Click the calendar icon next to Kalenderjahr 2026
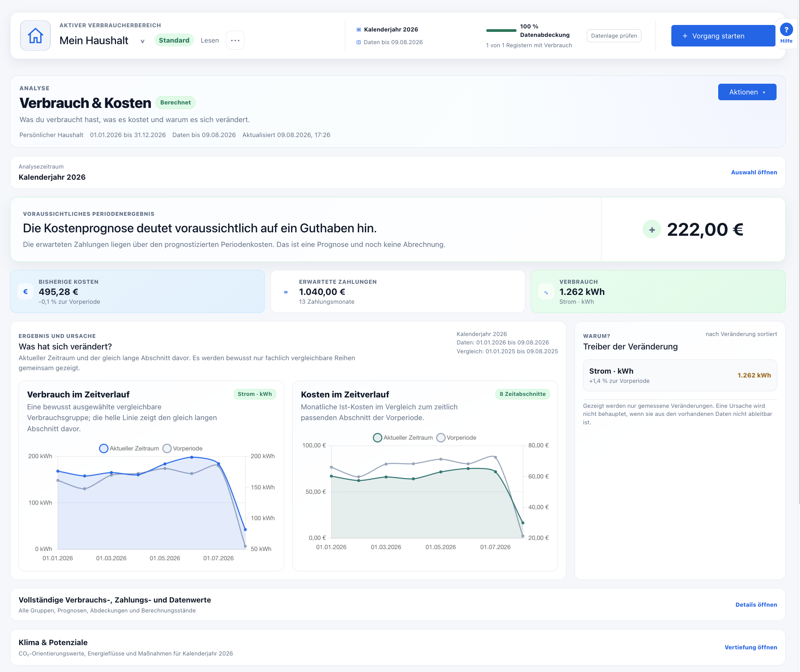 (x=359, y=30)
